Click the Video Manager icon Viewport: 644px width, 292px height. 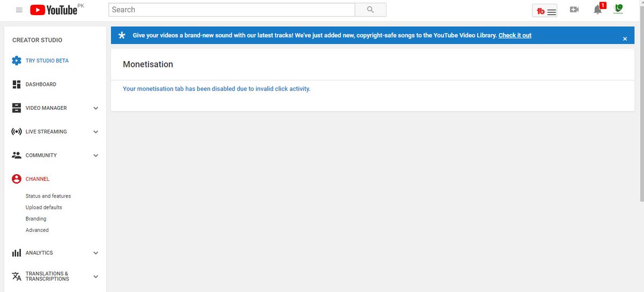pyautogui.click(x=17, y=108)
